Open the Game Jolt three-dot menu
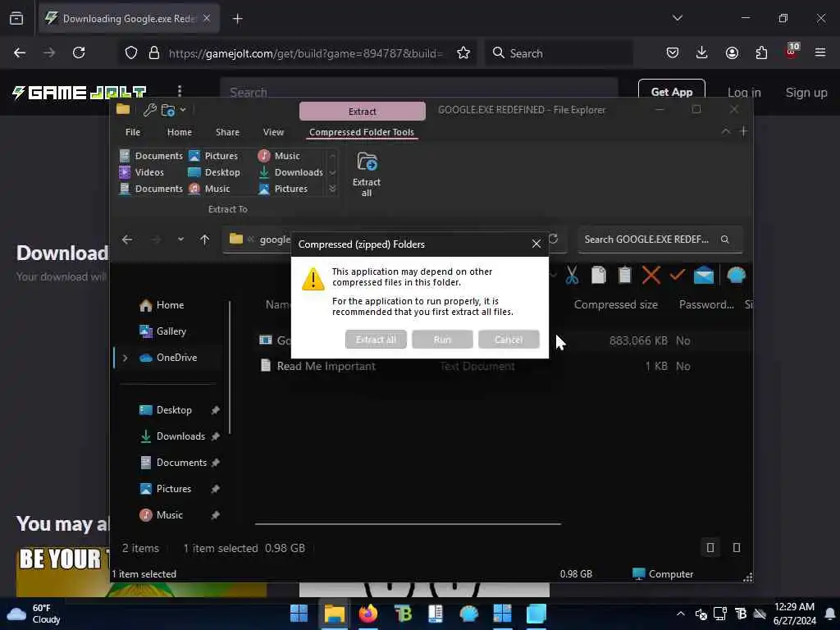 tap(180, 92)
